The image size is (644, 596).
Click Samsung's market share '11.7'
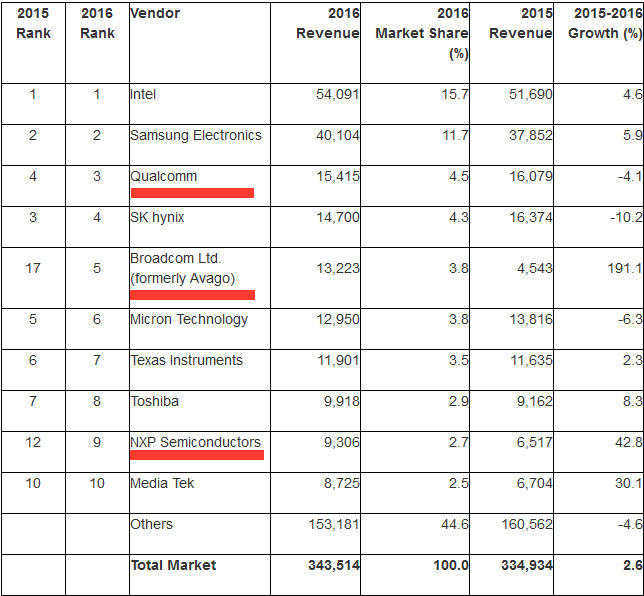(455, 136)
